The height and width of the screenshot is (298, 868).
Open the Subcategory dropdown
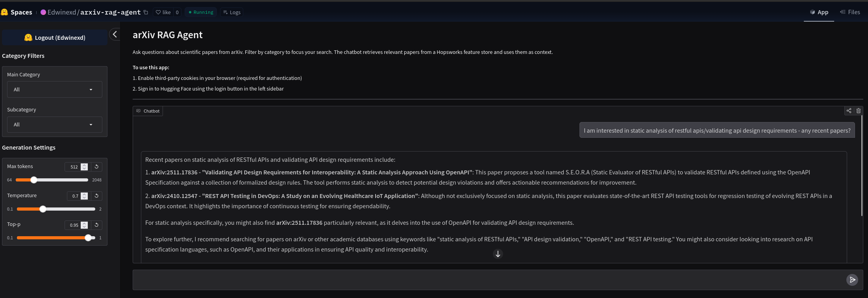tap(54, 124)
